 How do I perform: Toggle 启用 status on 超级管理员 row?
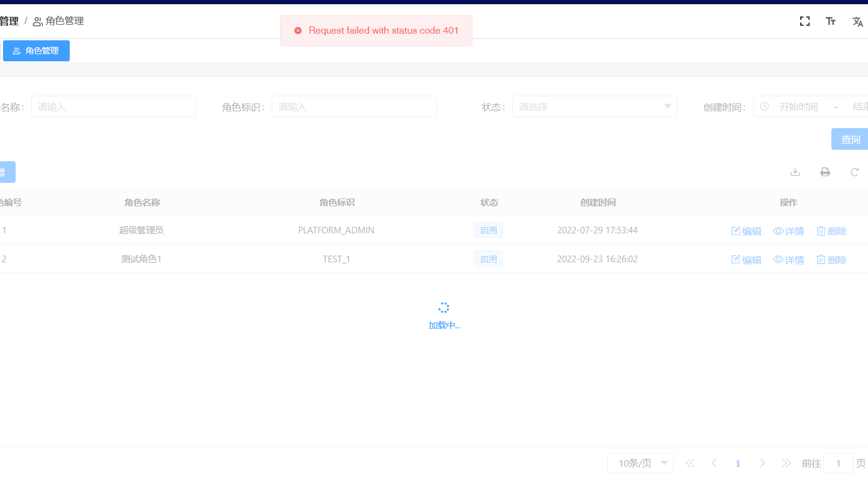coord(488,230)
